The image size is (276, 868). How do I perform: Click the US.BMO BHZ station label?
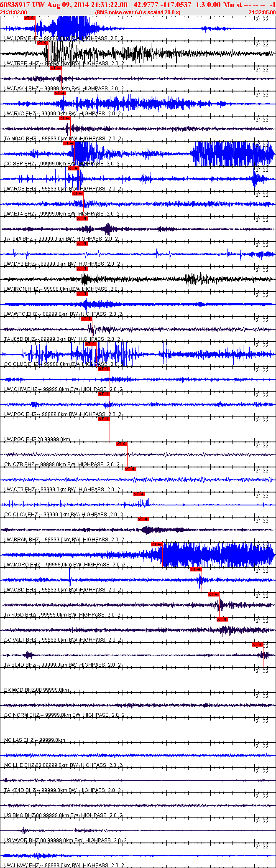point(20,815)
